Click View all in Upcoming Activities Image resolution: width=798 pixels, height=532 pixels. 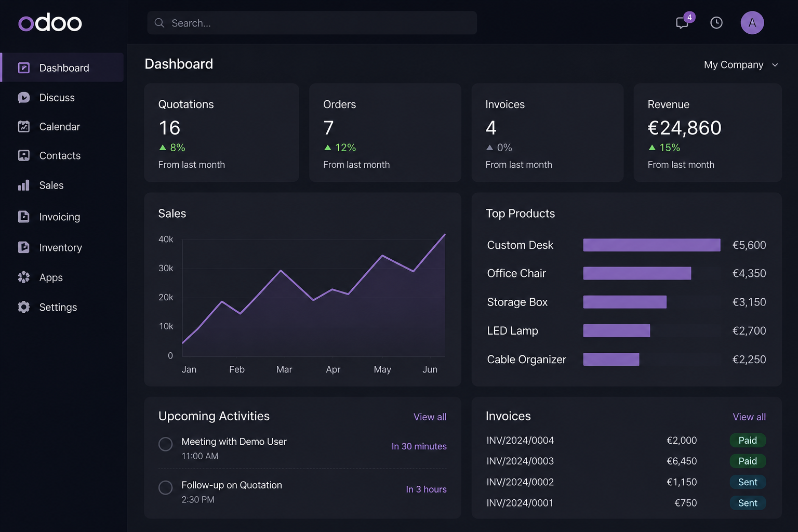[x=430, y=417]
